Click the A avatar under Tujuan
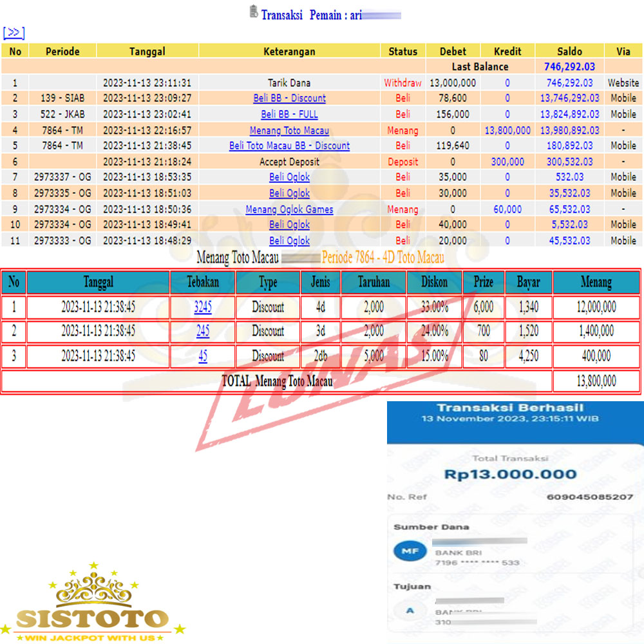The width and height of the screenshot is (644, 644). [410, 611]
